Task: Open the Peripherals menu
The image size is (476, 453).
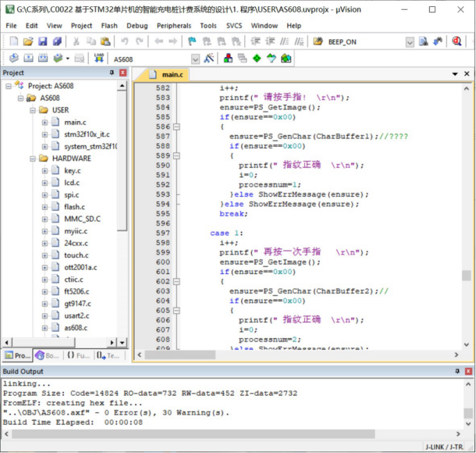Action: tap(174, 26)
